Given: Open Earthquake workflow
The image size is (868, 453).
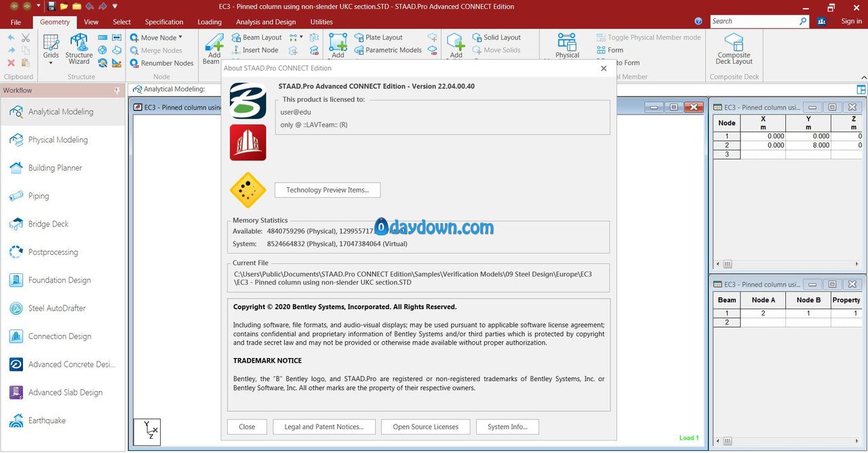Looking at the screenshot, I should (62, 420).
